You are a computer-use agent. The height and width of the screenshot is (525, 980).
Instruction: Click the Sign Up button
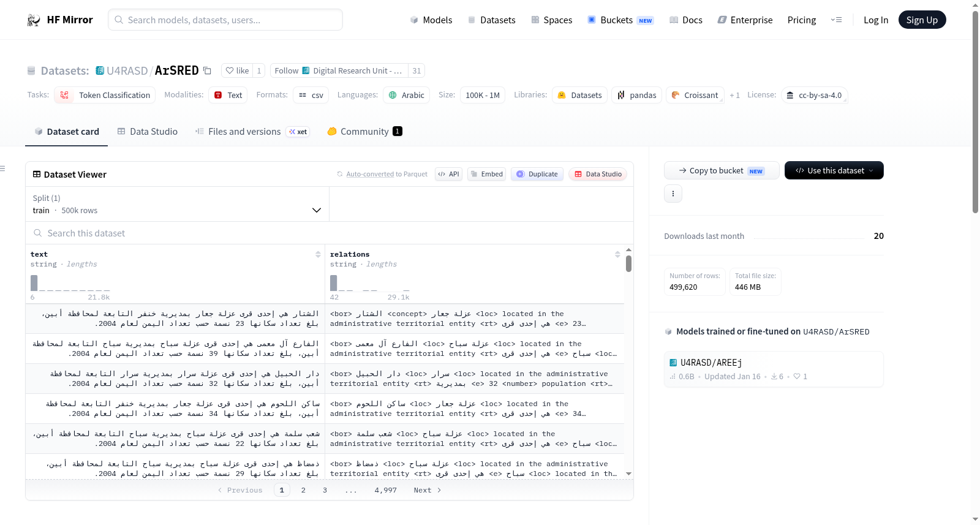[x=922, y=20]
